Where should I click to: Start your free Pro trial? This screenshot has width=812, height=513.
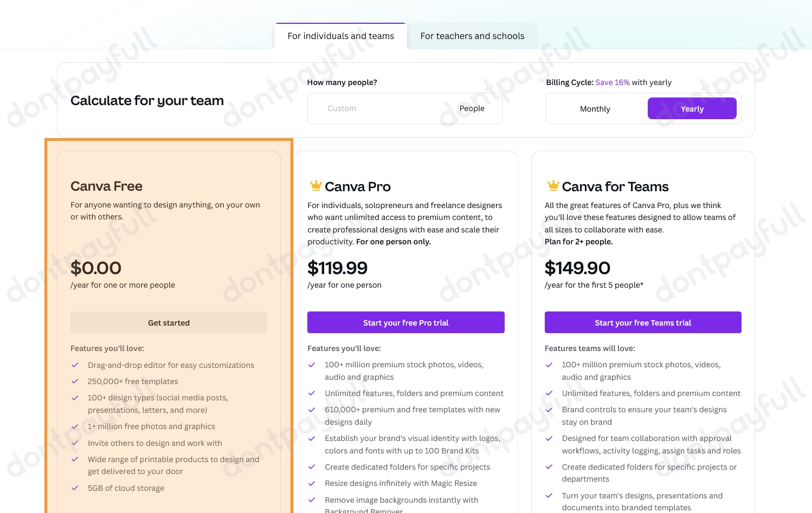[x=405, y=322]
